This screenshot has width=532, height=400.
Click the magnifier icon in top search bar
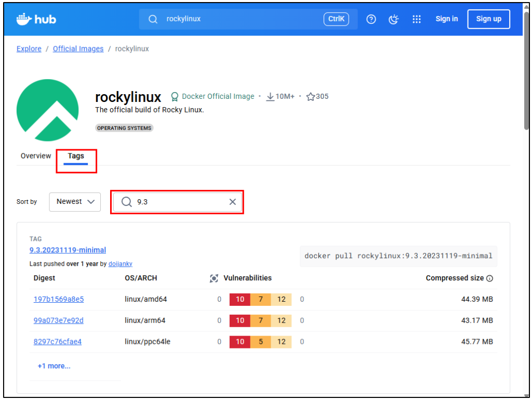point(153,19)
